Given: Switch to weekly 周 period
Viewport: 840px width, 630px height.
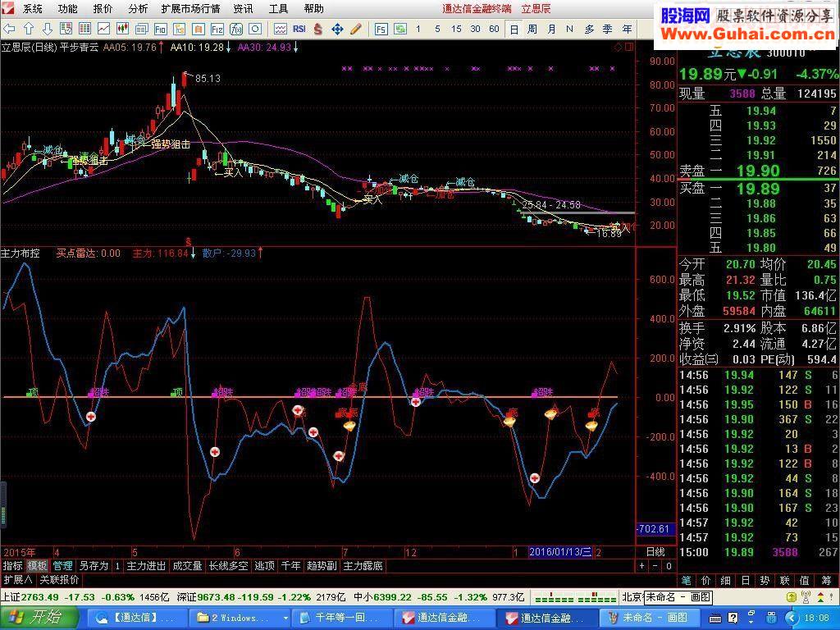Looking at the screenshot, I should tap(532, 30).
